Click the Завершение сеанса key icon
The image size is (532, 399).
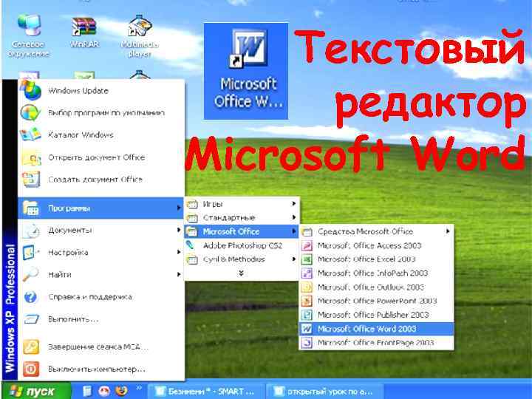31,347
